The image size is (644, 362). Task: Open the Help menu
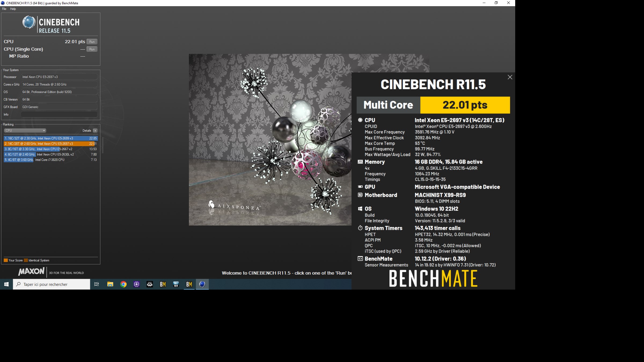(13, 9)
